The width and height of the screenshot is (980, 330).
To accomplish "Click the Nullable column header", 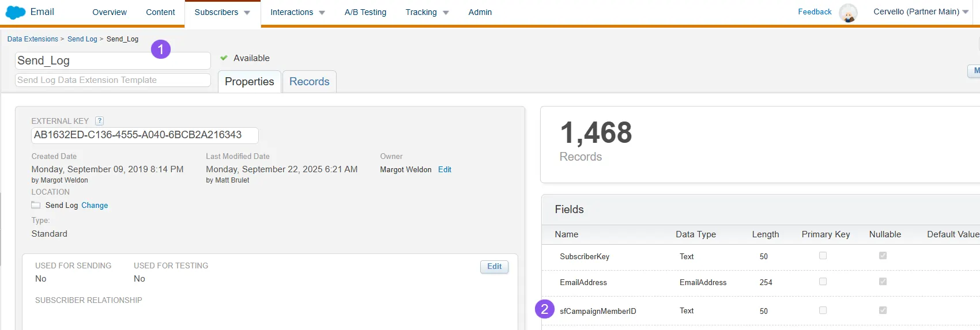I will coord(885,234).
